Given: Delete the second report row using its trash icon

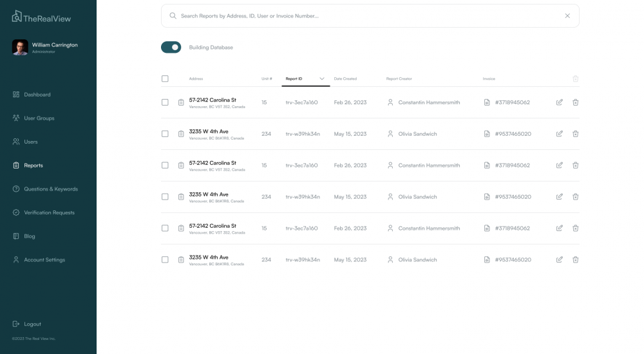Looking at the screenshot, I should coord(576,134).
